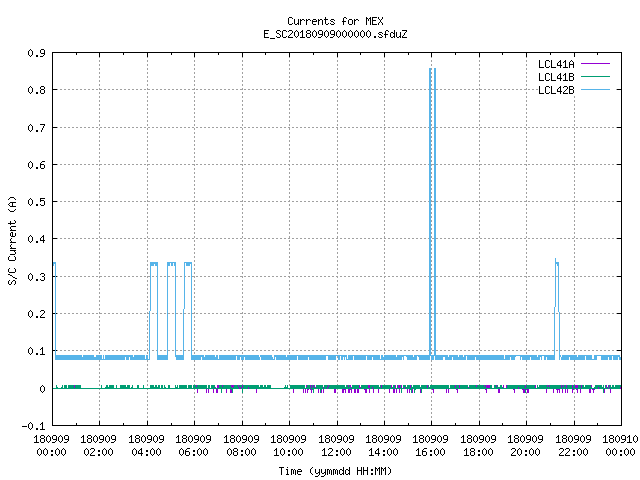Click the LCL41A legend label
640x480 pixels.
click(x=556, y=64)
